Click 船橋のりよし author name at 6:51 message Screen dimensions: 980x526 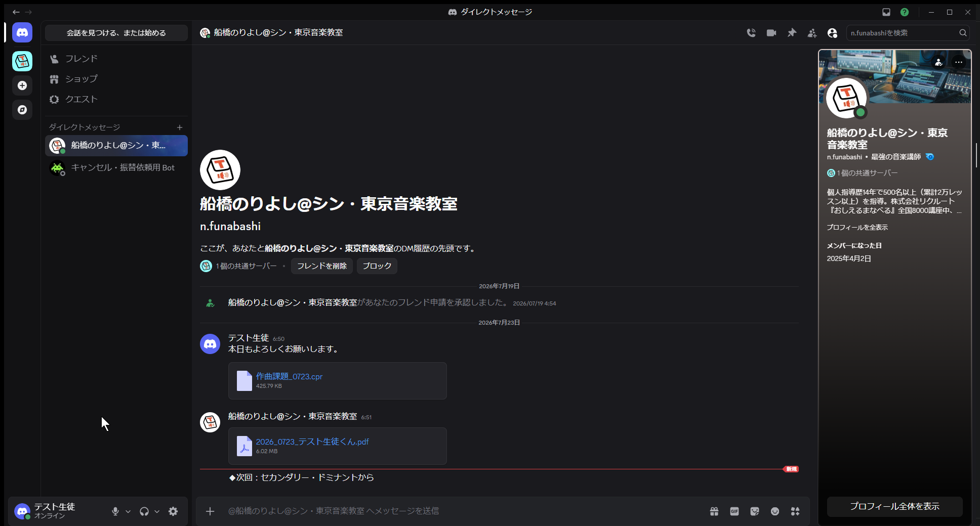[x=293, y=416]
